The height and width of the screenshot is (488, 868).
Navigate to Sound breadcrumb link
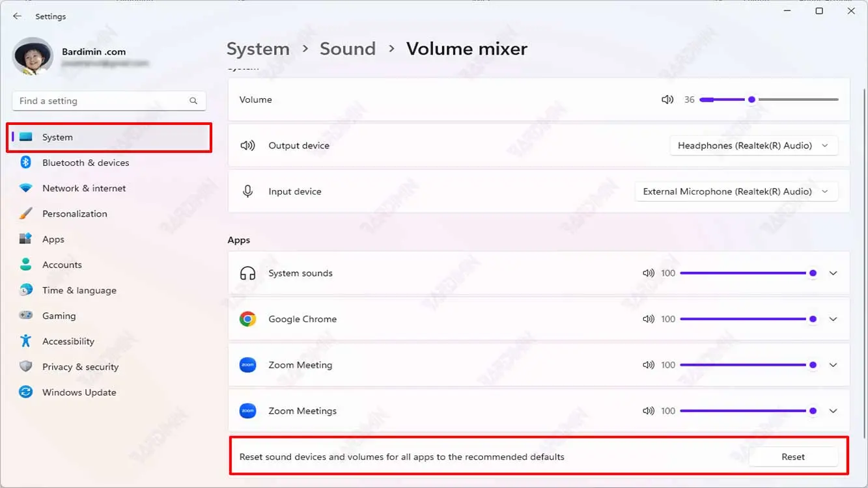(x=347, y=49)
